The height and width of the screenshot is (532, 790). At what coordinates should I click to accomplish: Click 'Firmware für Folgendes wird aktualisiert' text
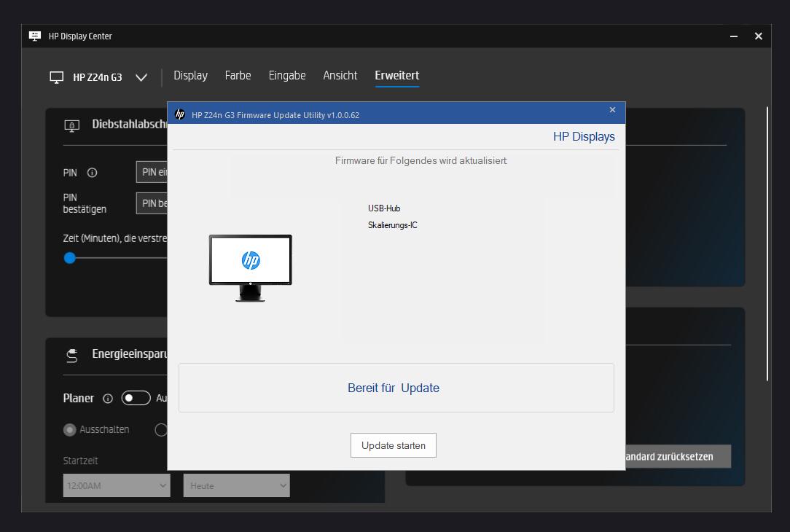[421, 161]
